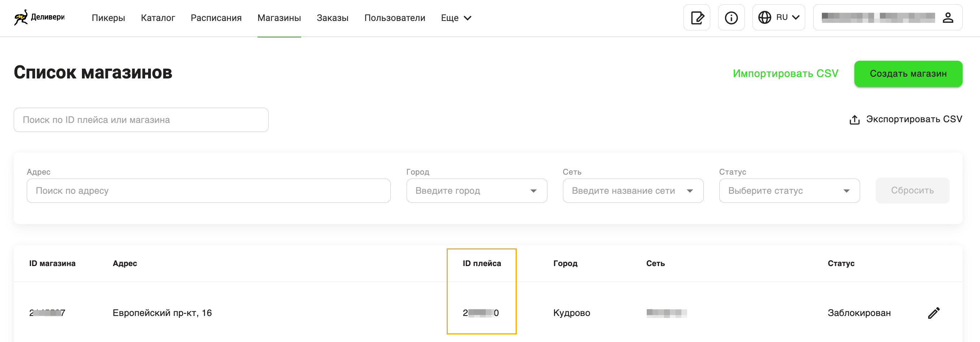980x342 pixels.
Task: Switch to Расписания tab
Action: tap(216, 18)
